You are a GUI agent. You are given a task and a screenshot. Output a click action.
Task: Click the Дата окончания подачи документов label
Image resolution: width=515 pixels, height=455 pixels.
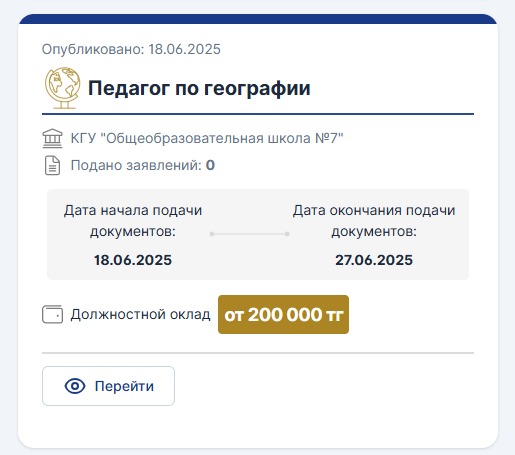click(x=374, y=221)
